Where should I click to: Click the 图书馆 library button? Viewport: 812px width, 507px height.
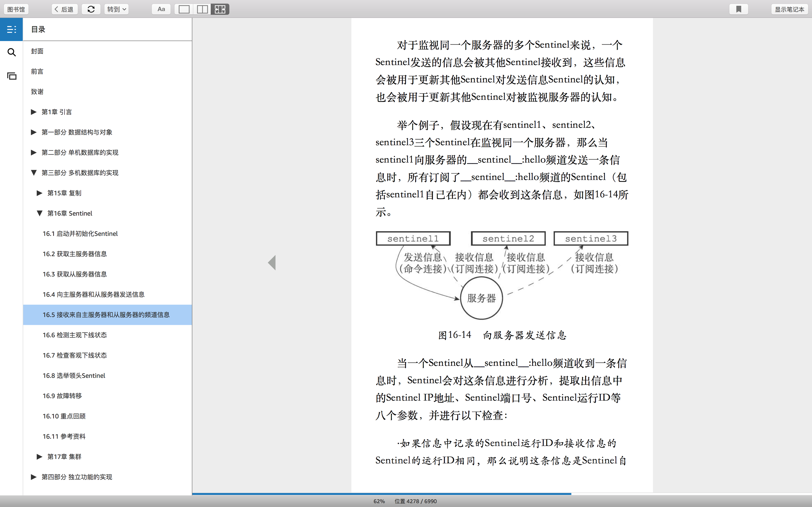[16, 9]
